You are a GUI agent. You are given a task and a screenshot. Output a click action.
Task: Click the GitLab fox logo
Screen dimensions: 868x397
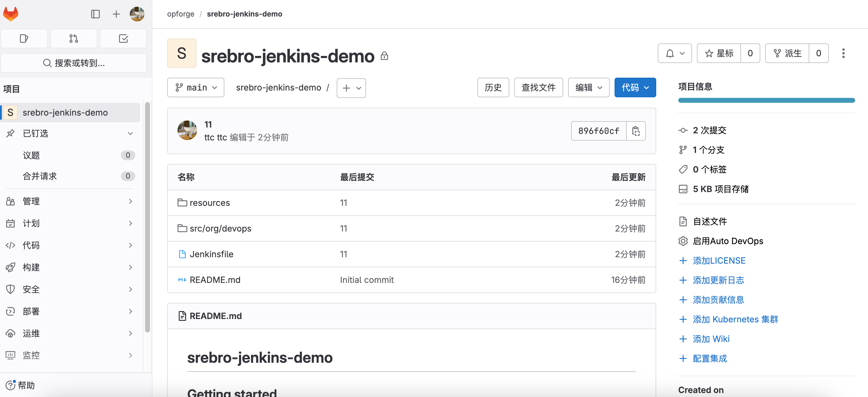[11, 14]
